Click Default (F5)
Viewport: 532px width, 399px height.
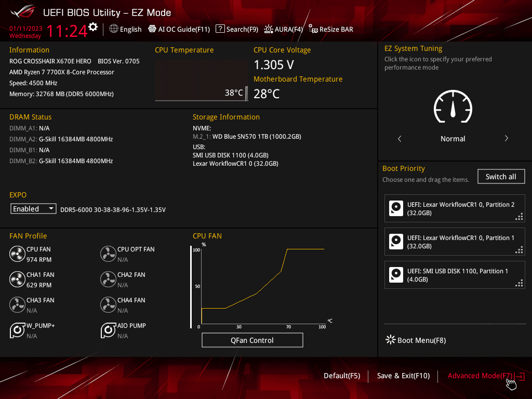coord(342,376)
